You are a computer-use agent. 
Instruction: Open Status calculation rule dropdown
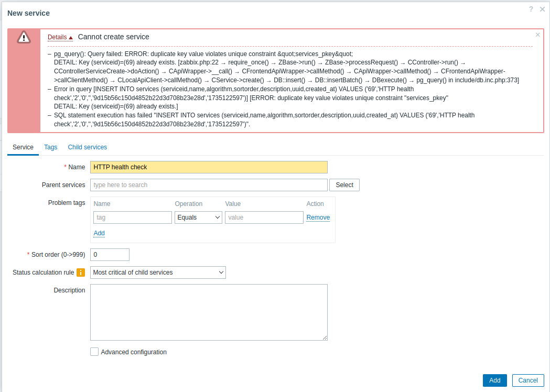(x=158, y=273)
